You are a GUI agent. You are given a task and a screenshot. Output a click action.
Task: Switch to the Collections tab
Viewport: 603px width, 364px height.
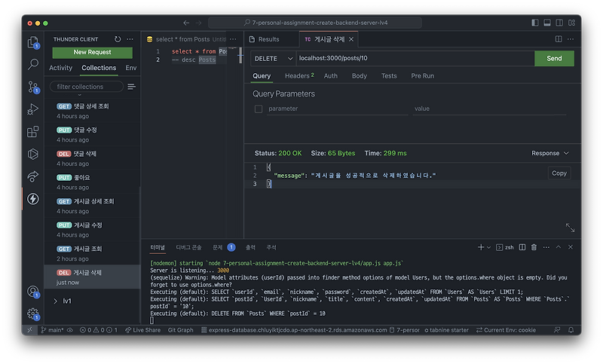click(99, 68)
